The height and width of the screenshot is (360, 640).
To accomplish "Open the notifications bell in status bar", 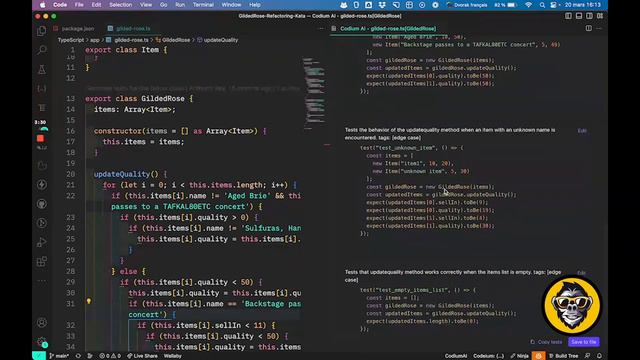I will tap(599, 356).
